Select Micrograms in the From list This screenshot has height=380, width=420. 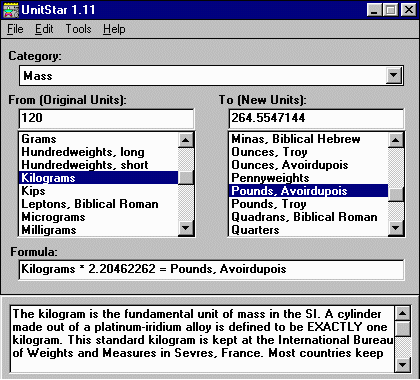[98, 217]
